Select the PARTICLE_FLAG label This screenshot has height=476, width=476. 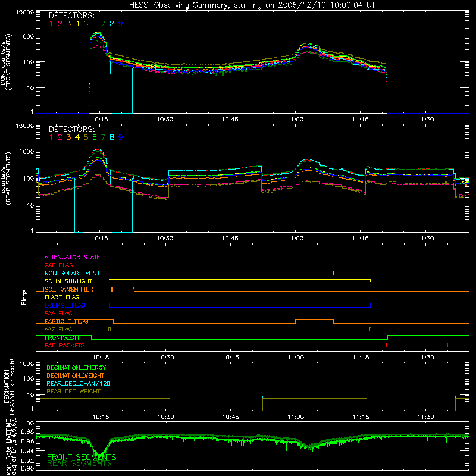67,321
